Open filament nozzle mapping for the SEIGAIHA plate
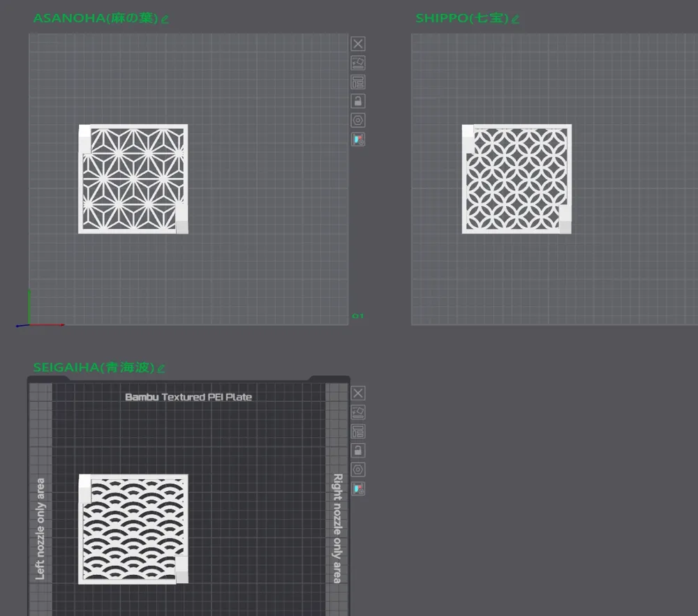This screenshot has height=616, width=698. (x=358, y=489)
